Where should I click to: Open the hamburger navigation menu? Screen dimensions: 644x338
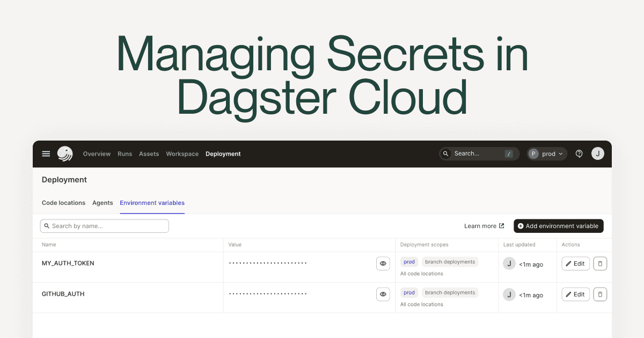[46, 154]
